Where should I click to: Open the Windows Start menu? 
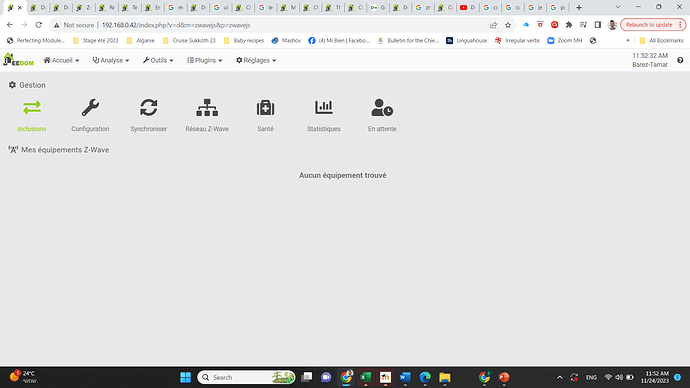point(185,377)
